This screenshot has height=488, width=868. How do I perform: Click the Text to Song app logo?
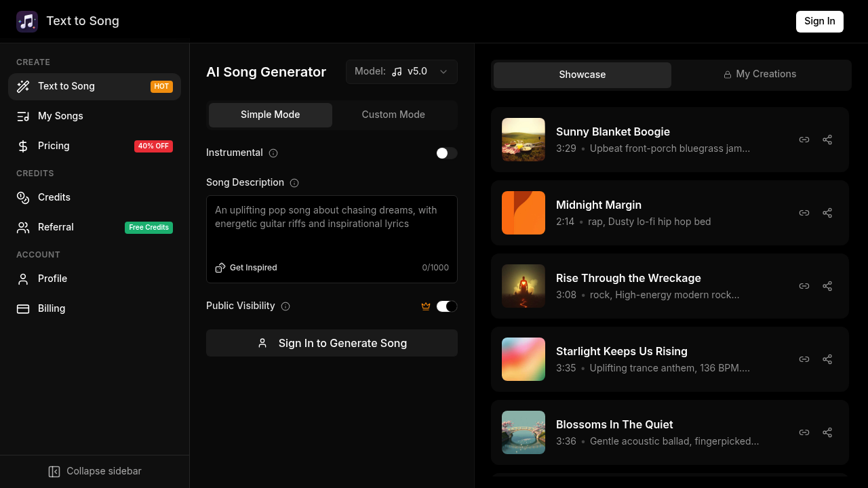(27, 21)
